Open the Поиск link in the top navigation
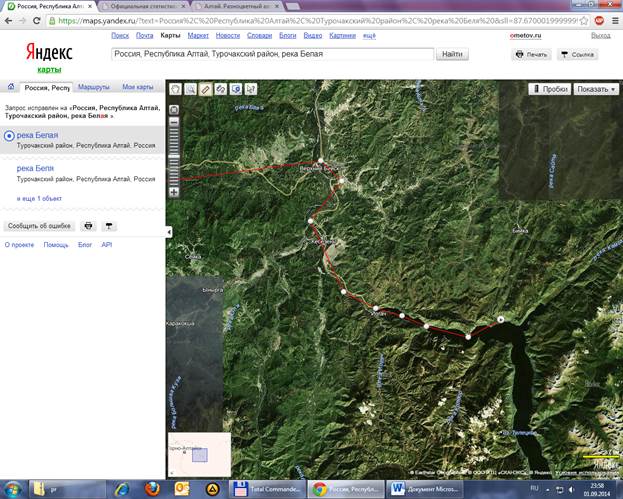This screenshot has width=623, height=499. tap(120, 36)
